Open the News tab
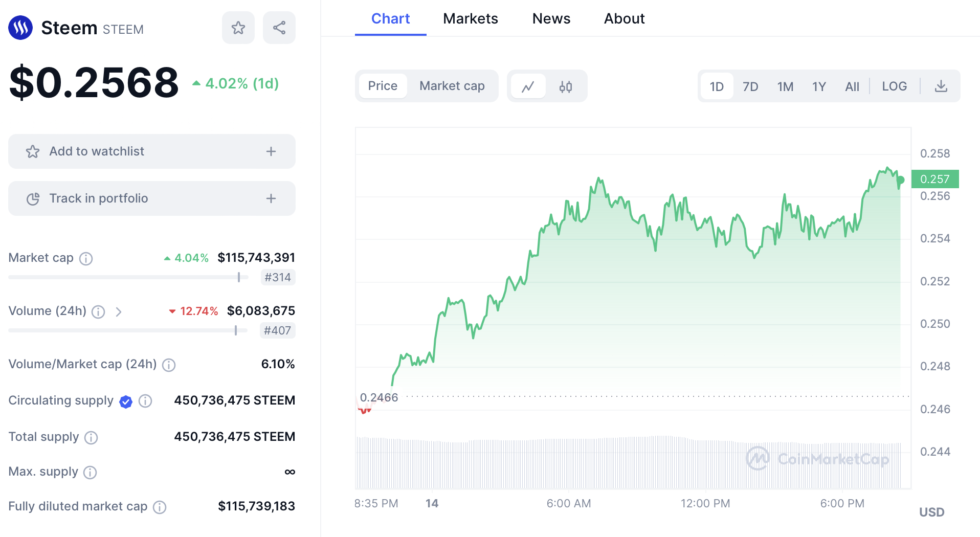 (551, 19)
